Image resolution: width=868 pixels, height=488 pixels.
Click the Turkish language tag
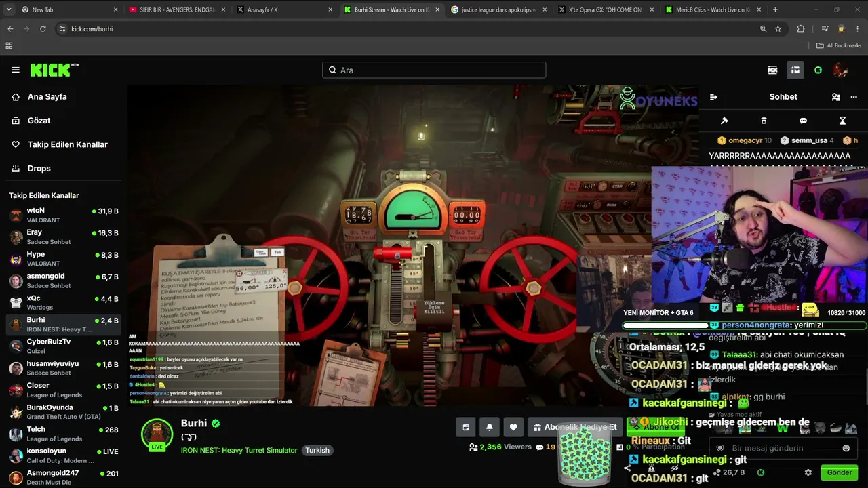317,450
